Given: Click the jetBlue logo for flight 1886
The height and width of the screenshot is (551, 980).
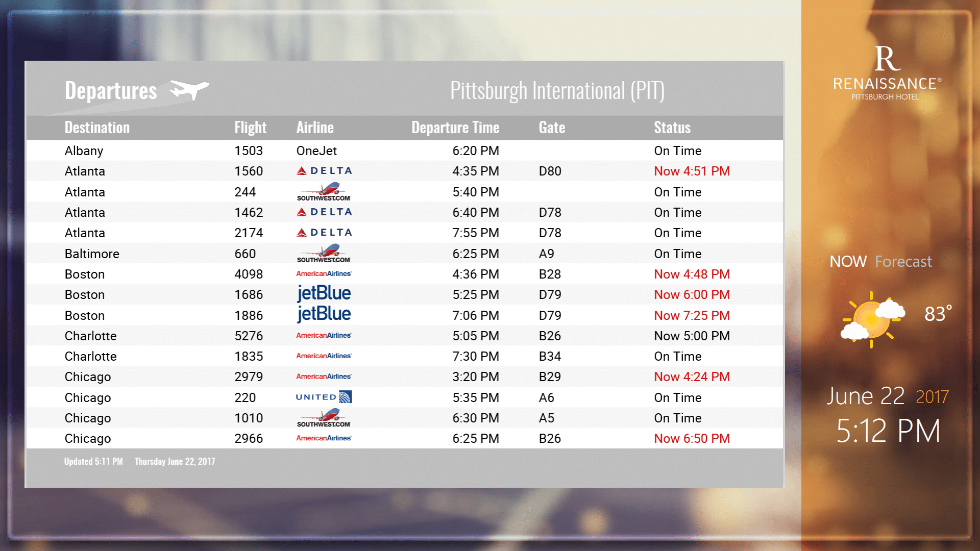Looking at the screenshot, I should [324, 314].
